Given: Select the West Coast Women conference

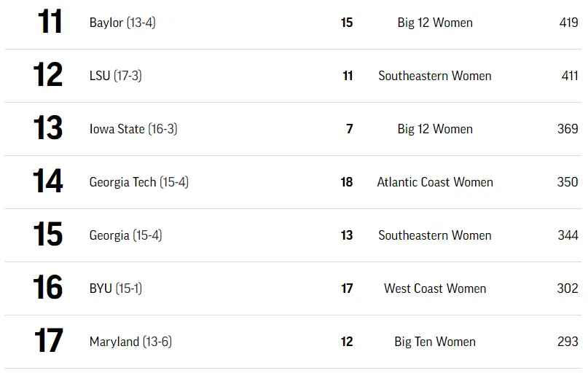Looking at the screenshot, I should (x=434, y=288).
